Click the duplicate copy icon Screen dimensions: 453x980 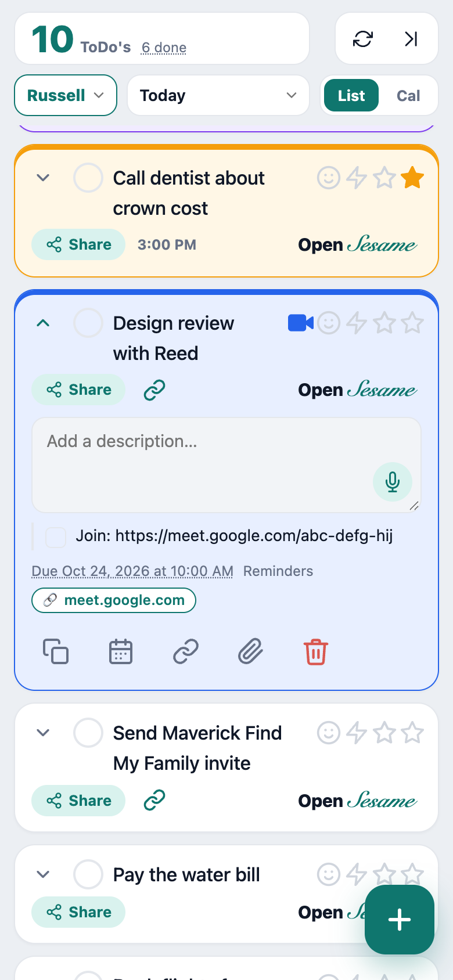[56, 651]
